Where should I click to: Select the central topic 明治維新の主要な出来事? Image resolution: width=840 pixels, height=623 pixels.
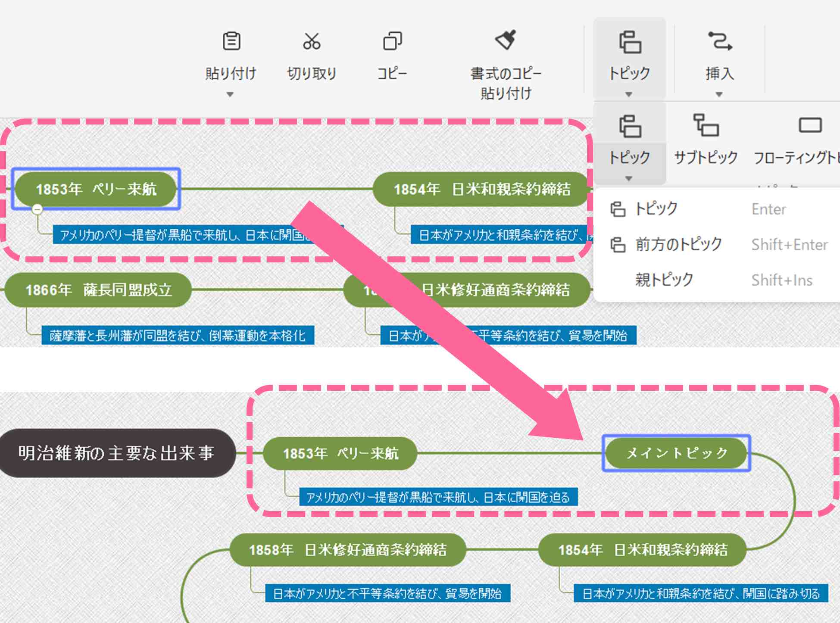(x=116, y=453)
